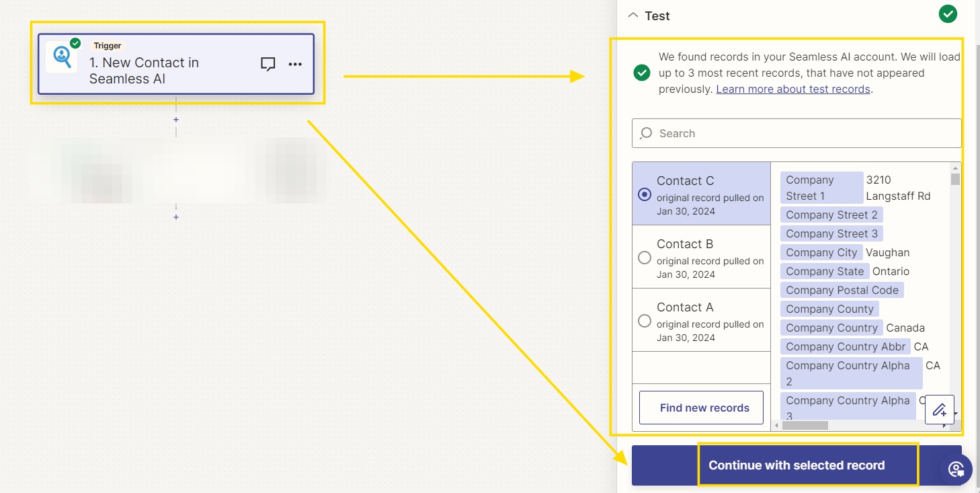Click the Company City field tag
980x493 pixels.
point(821,252)
